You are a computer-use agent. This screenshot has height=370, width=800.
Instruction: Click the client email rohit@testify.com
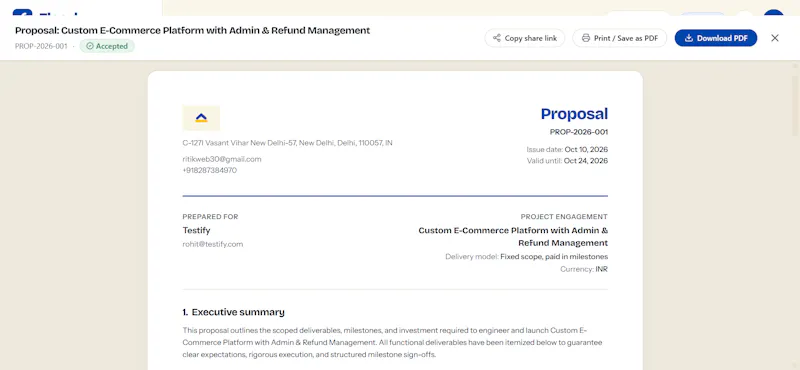coord(213,244)
